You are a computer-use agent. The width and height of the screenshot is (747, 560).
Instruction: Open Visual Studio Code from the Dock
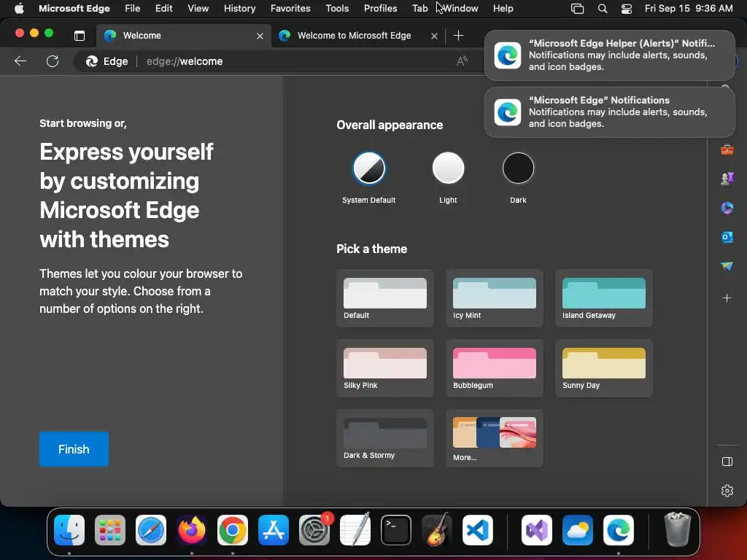click(477, 530)
